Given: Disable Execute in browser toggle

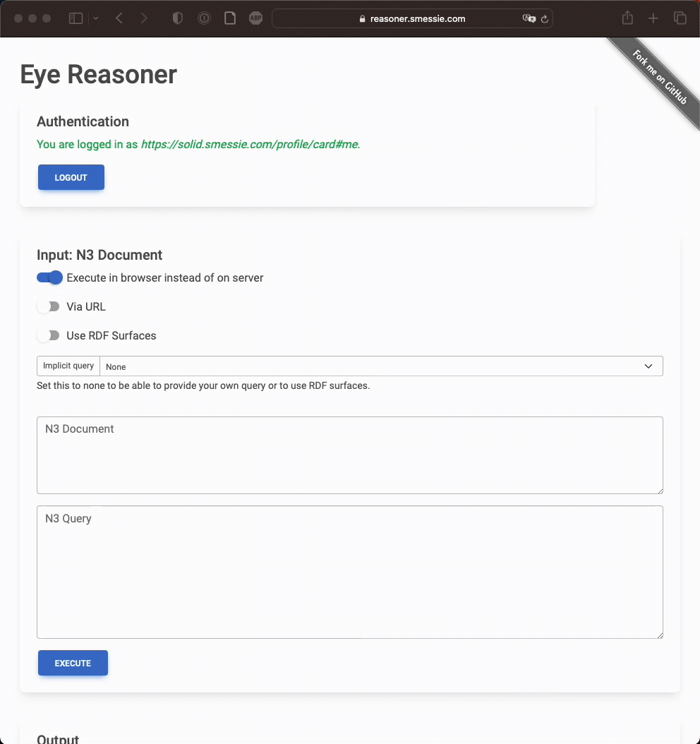Looking at the screenshot, I should [49, 278].
